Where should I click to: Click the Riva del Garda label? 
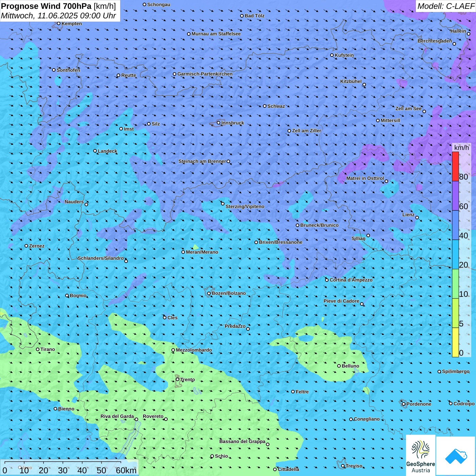[117, 416]
